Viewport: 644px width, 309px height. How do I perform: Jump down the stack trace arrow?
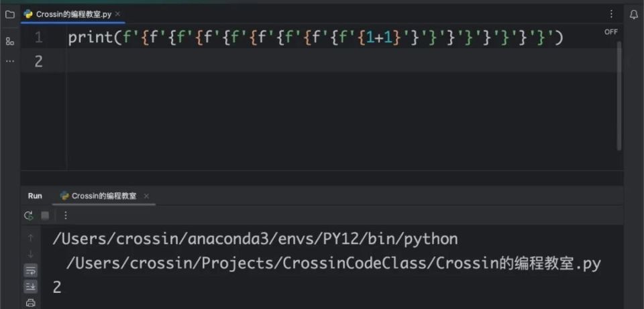(x=30, y=254)
